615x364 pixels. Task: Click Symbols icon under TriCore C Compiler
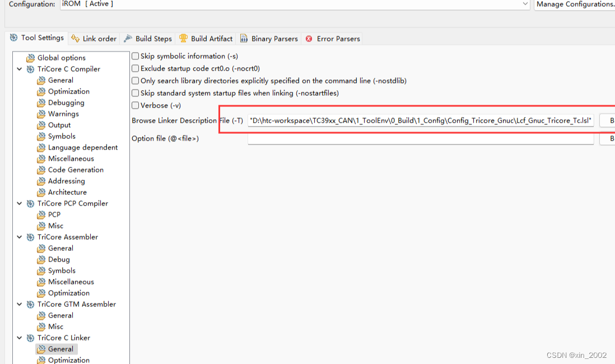[41, 136]
